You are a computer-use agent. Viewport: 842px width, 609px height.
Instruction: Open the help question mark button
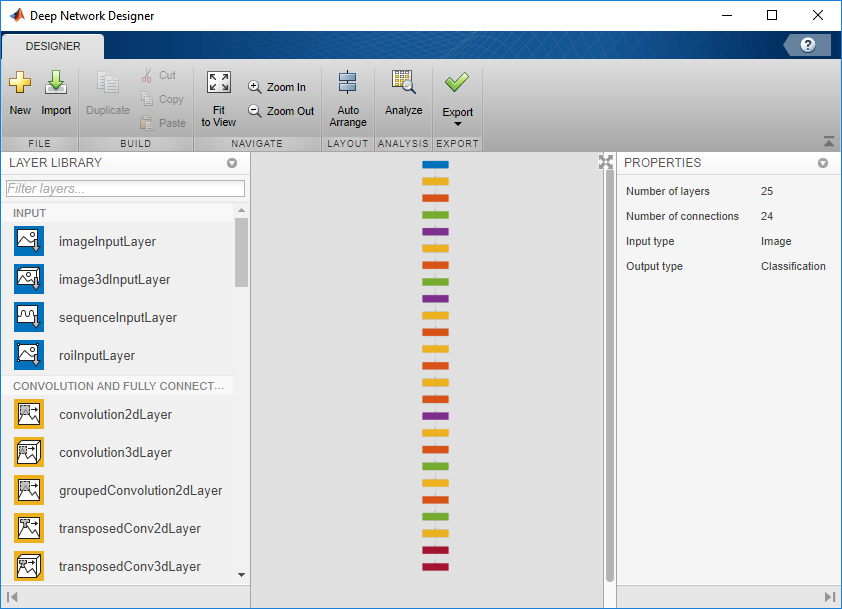808,45
